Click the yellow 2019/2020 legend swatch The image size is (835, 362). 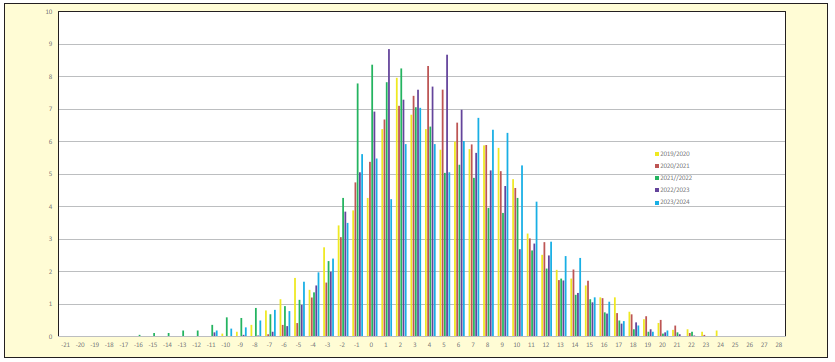(657, 154)
